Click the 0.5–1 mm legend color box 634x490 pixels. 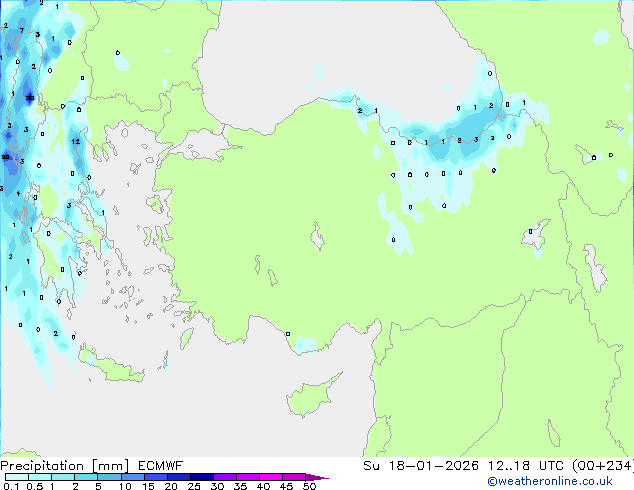(40, 477)
